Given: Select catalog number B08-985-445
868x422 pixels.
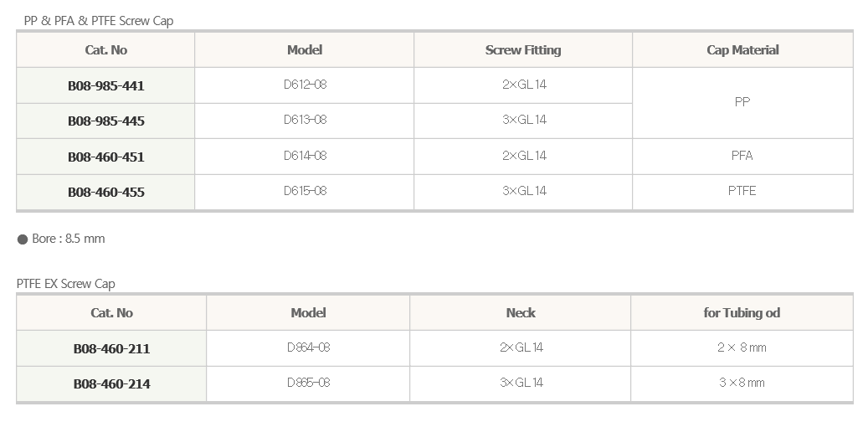Looking at the screenshot, I should (105, 121).
